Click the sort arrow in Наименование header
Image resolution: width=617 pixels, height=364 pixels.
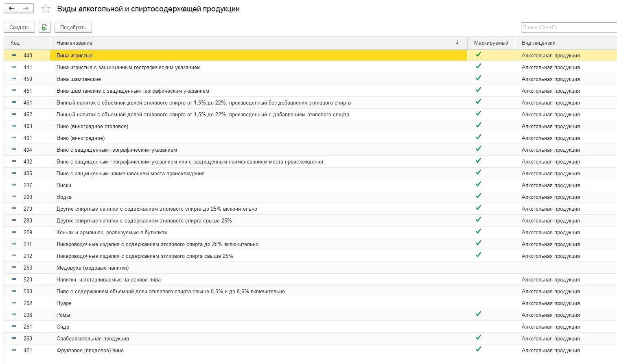click(x=457, y=43)
